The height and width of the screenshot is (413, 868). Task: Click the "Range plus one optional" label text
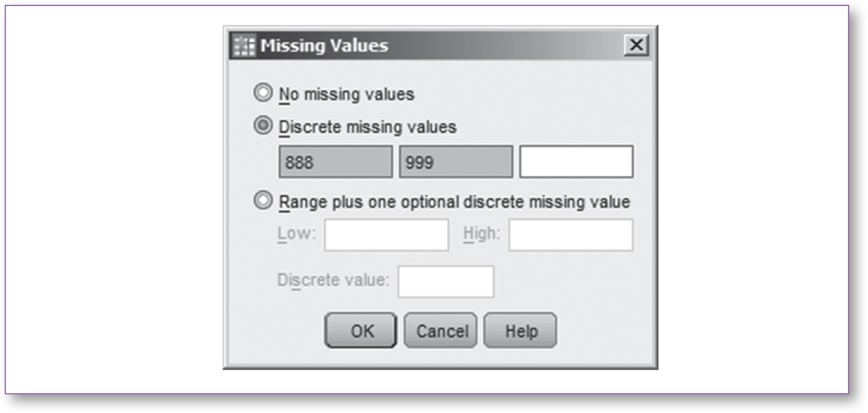click(x=455, y=202)
